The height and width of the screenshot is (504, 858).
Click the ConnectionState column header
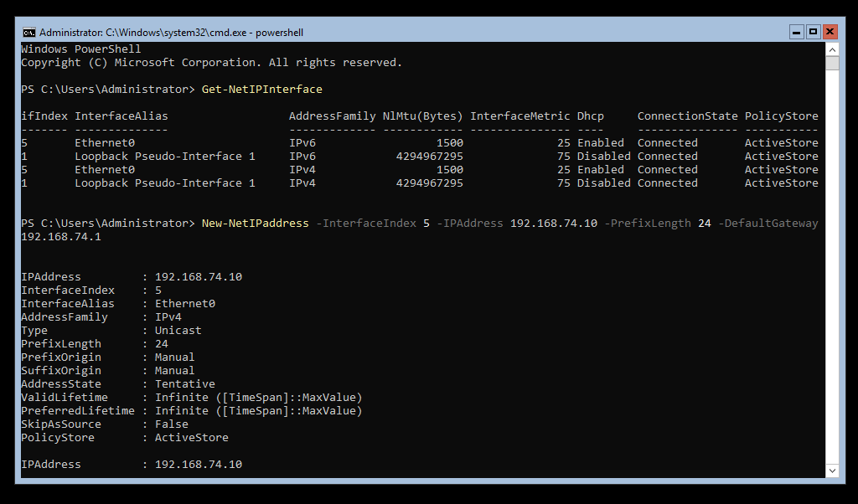(687, 116)
